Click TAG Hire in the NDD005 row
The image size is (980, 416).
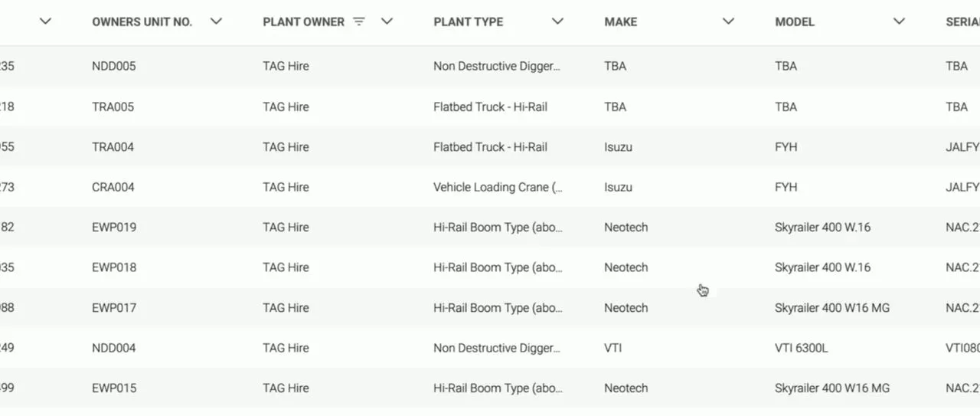286,66
